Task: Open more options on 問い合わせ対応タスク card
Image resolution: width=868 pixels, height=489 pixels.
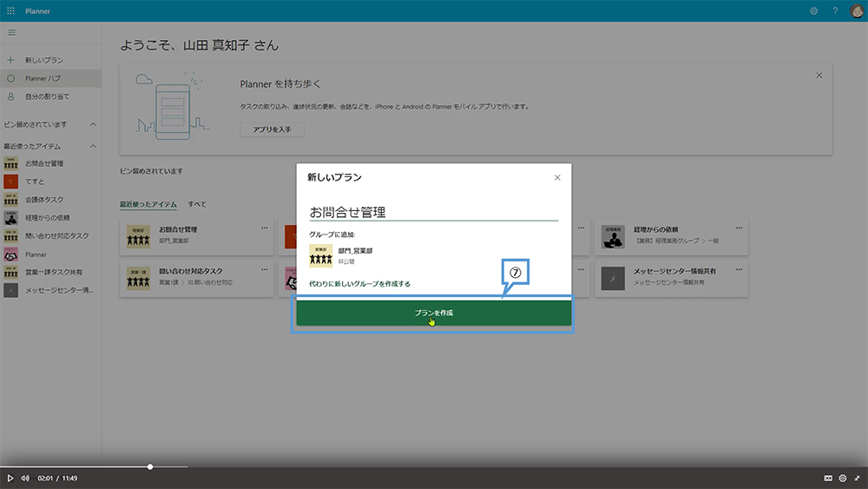Action: pyautogui.click(x=264, y=270)
